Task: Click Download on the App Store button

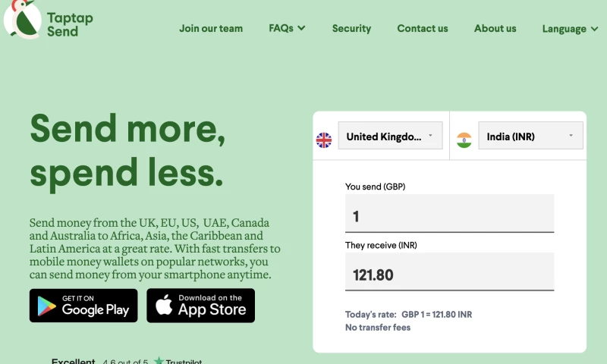Action: (x=200, y=306)
